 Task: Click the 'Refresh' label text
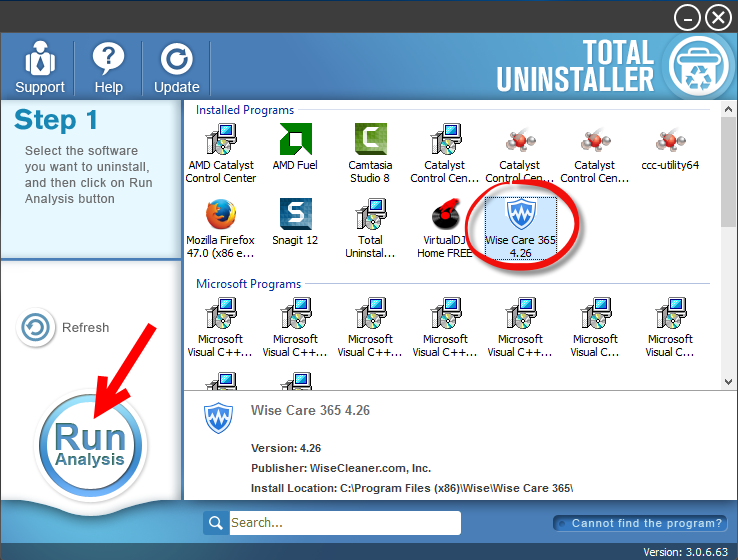(x=86, y=328)
